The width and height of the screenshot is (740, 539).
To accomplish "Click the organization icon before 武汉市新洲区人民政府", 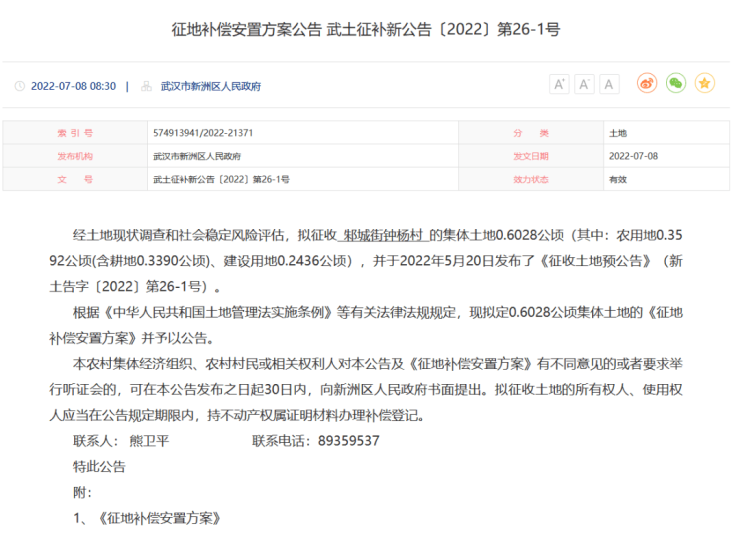I will click(147, 87).
